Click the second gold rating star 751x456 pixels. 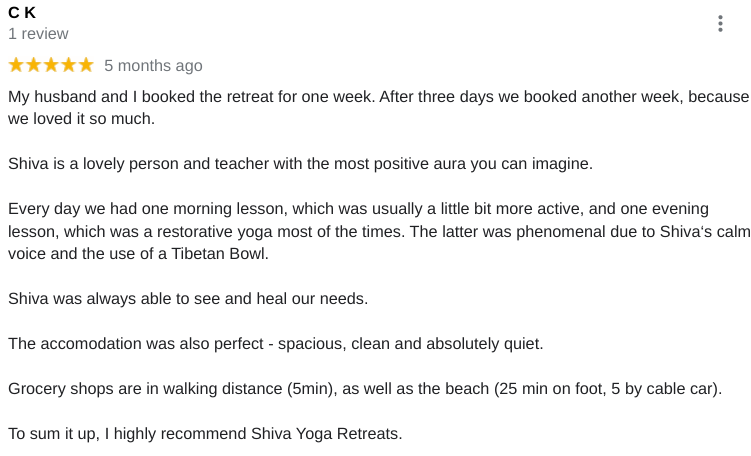(34, 65)
